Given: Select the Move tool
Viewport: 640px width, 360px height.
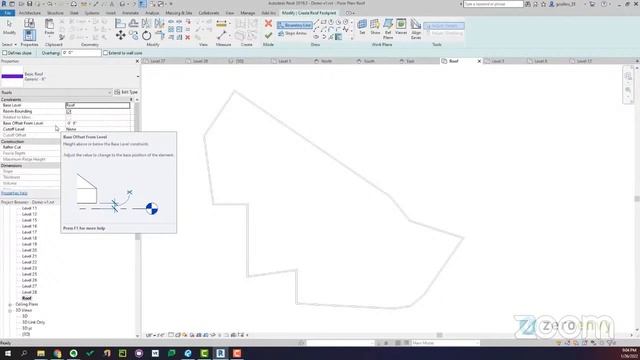Looking at the screenshot, I should click(120, 36).
